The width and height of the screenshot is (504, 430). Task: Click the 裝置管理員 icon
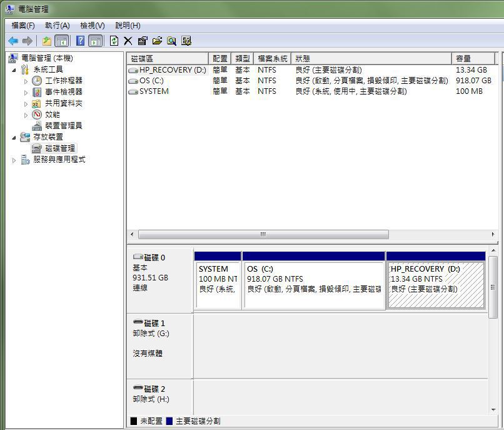pyautogui.click(x=37, y=126)
